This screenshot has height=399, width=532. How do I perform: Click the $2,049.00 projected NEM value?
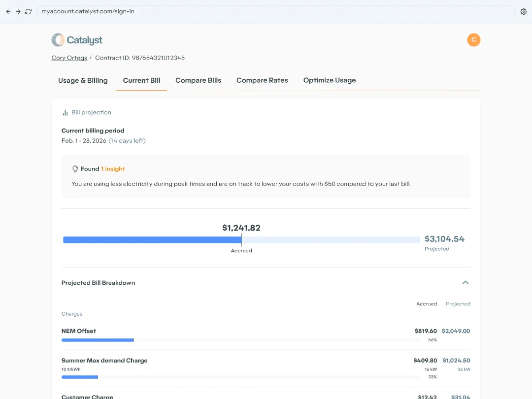coord(456,331)
